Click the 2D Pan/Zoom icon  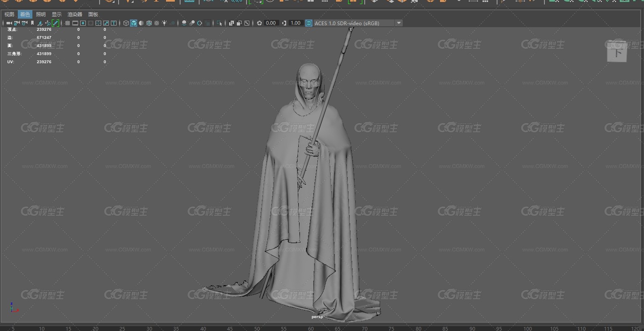click(48, 23)
